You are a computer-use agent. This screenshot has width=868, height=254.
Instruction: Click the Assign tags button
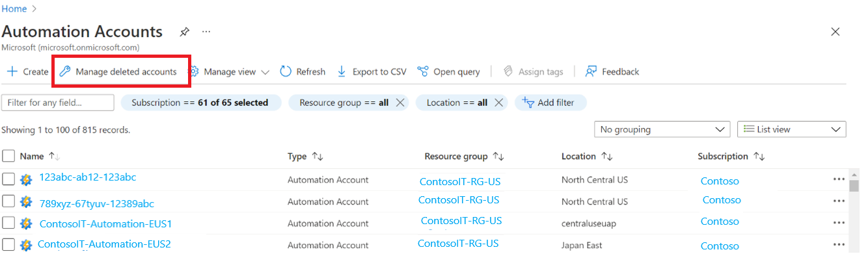click(534, 71)
